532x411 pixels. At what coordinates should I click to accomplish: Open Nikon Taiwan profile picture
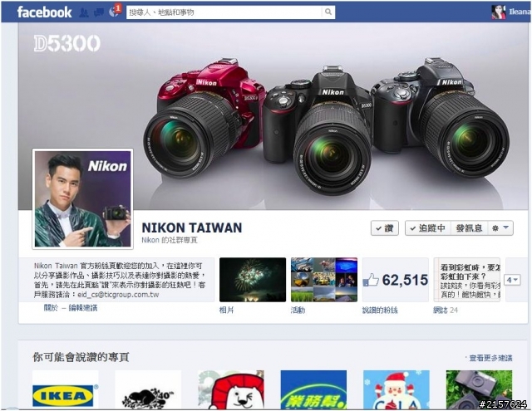83,199
